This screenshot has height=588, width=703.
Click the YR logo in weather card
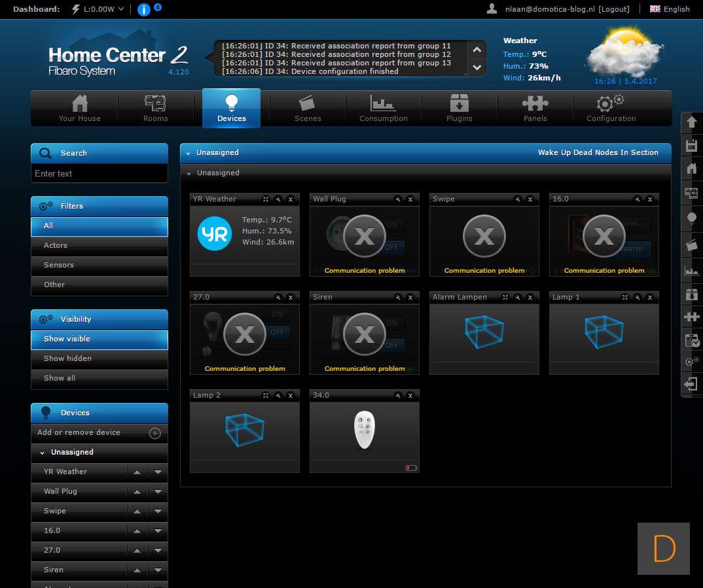click(214, 233)
